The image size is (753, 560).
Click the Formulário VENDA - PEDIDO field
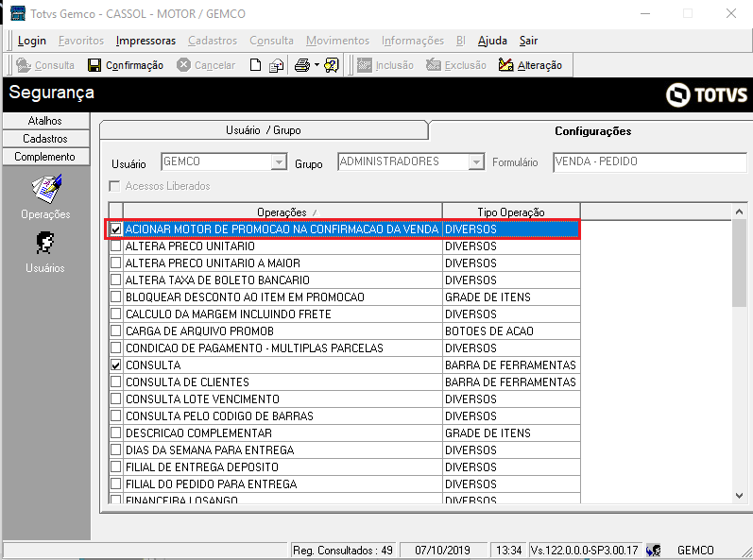(650, 162)
